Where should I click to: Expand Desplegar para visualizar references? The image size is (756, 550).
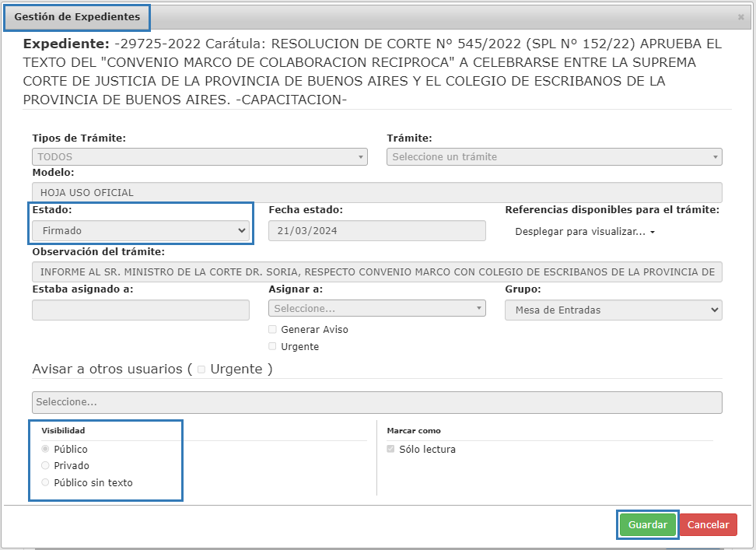(585, 232)
